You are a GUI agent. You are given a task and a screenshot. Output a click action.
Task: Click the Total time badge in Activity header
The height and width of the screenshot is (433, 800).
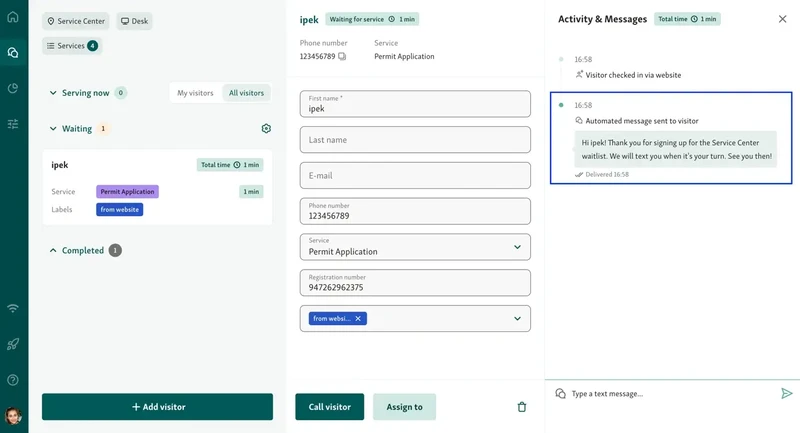(x=687, y=19)
